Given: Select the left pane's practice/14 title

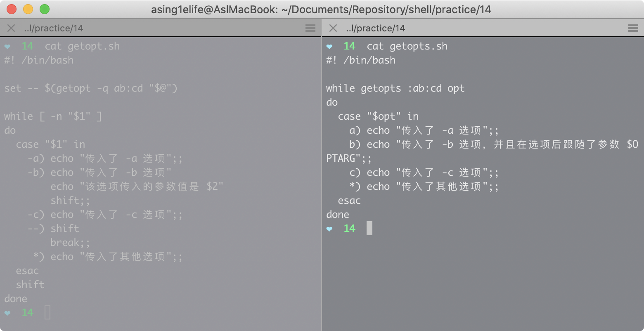Looking at the screenshot, I should pyautogui.click(x=54, y=28).
